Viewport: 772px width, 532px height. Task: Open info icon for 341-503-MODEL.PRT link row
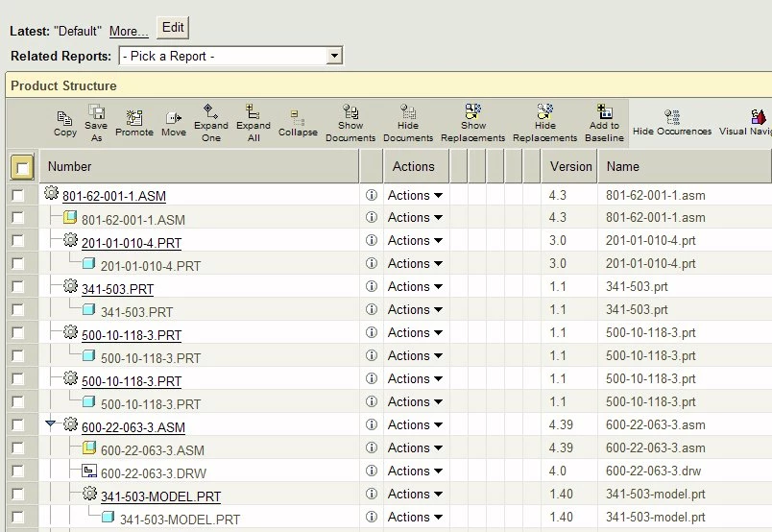(x=372, y=494)
